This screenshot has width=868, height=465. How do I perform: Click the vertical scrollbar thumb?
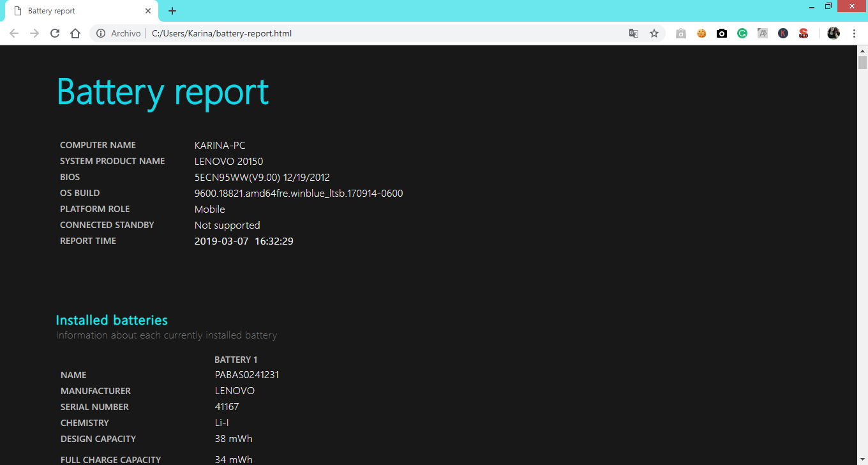(862, 62)
